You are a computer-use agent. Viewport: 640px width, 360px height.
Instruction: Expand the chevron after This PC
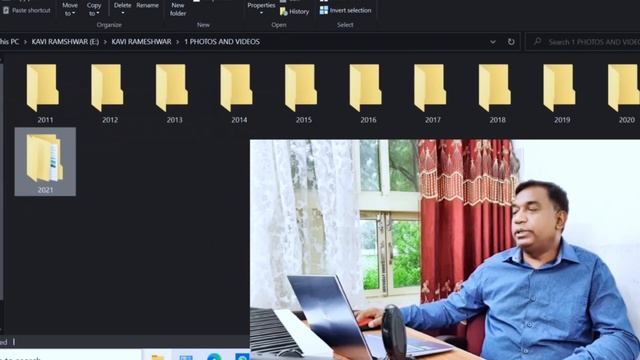(x=25, y=42)
